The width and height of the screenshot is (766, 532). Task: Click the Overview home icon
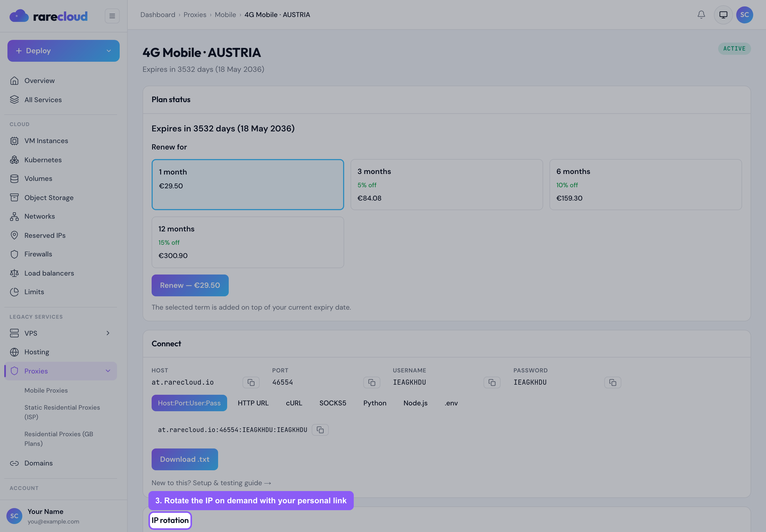pos(14,81)
